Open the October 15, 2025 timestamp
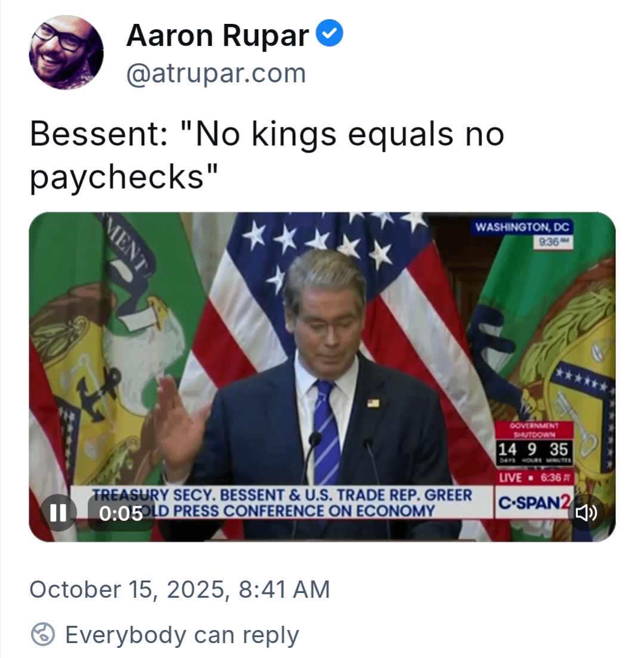Viewport: 644px width, 658px height. pos(179,589)
